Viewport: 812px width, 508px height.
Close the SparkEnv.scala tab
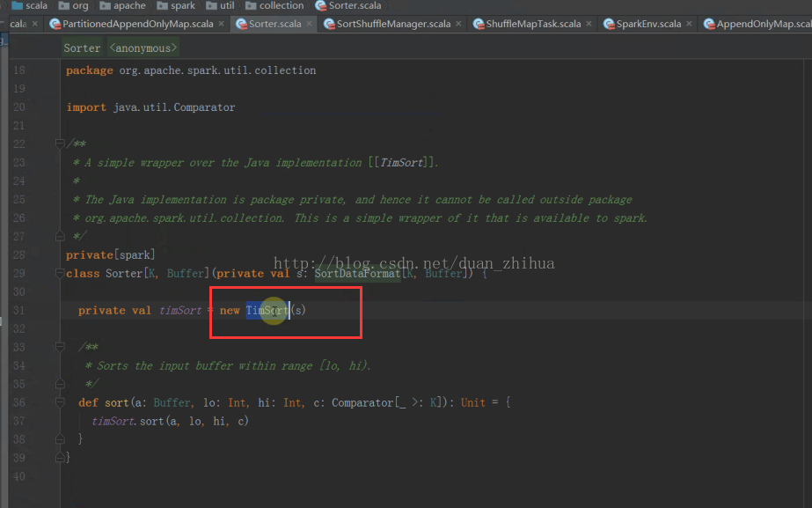(x=689, y=24)
